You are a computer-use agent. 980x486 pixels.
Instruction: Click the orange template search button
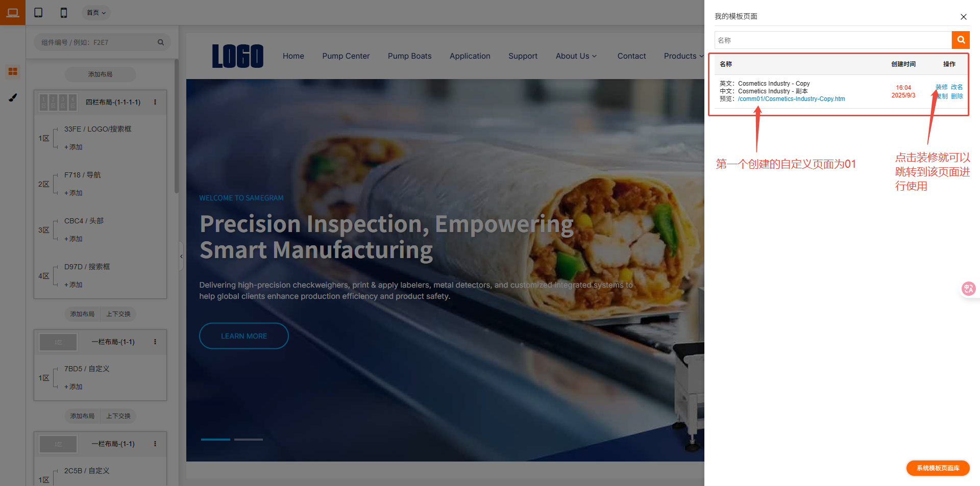click(x=961, y=40)
